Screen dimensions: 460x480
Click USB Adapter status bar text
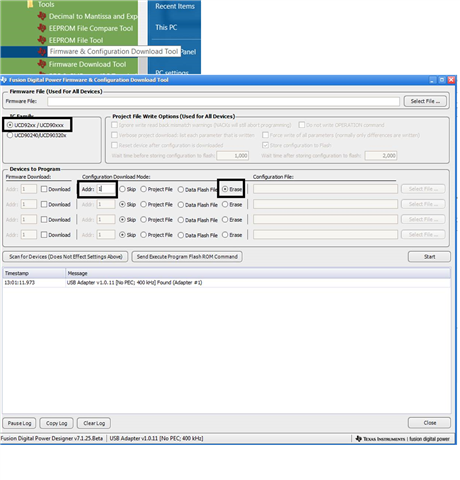click(x=156, y=438)
